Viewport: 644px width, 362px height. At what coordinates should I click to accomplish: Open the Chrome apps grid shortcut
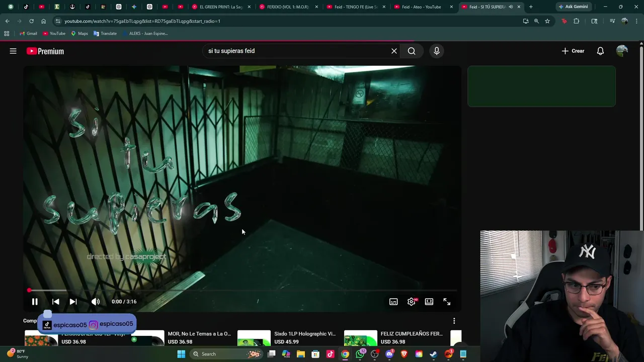coord(7,34)
